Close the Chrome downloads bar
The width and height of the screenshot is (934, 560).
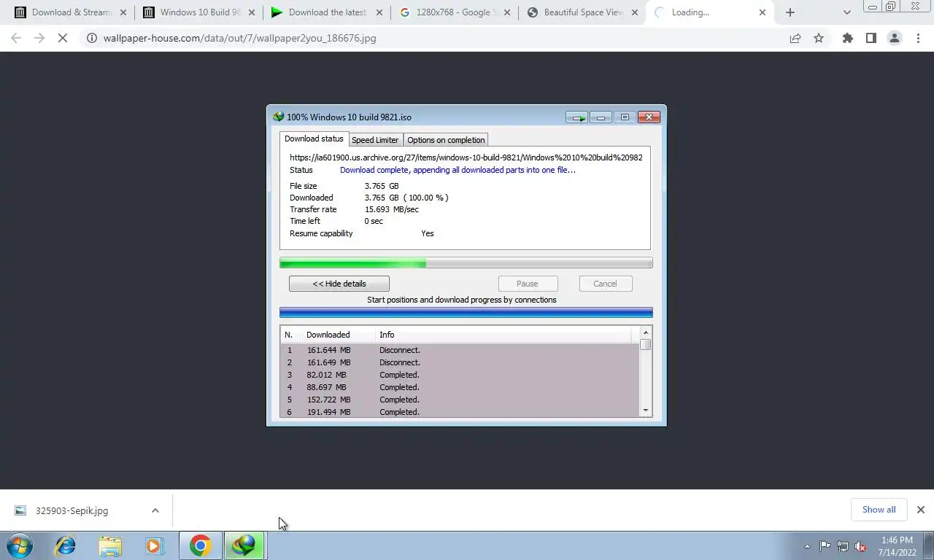pos(921,510)
